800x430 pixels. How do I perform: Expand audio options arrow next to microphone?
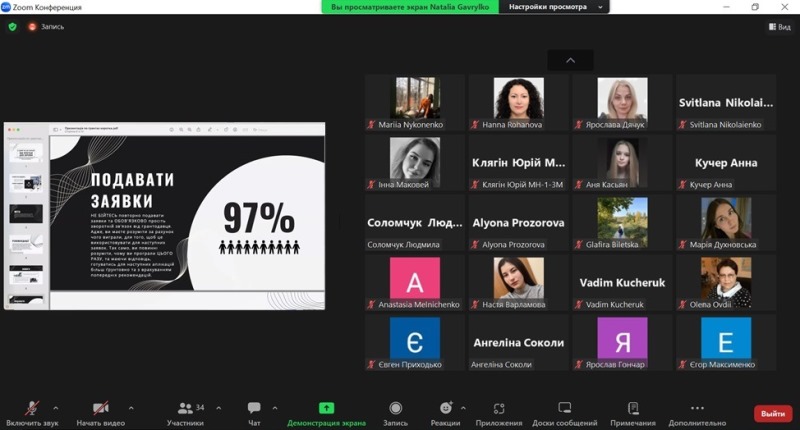pyautogui.click(x=56, y=408)
